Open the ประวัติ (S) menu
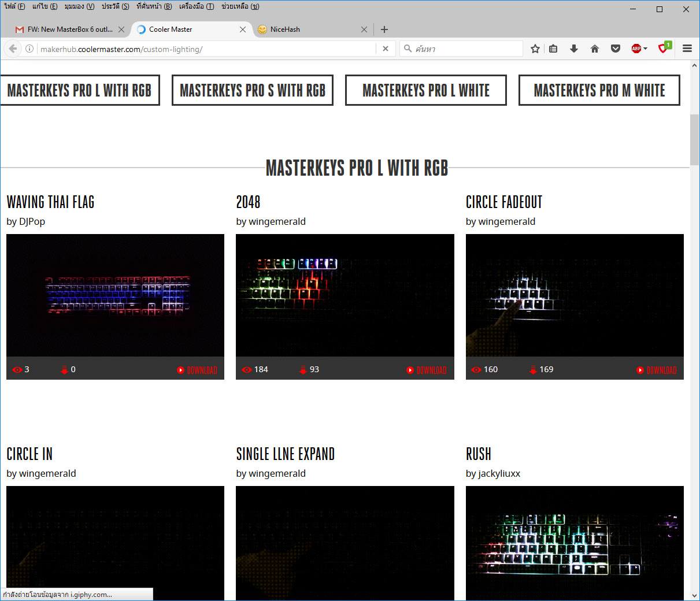This screenshot has width=700, height=601. [x=115, y=6]
